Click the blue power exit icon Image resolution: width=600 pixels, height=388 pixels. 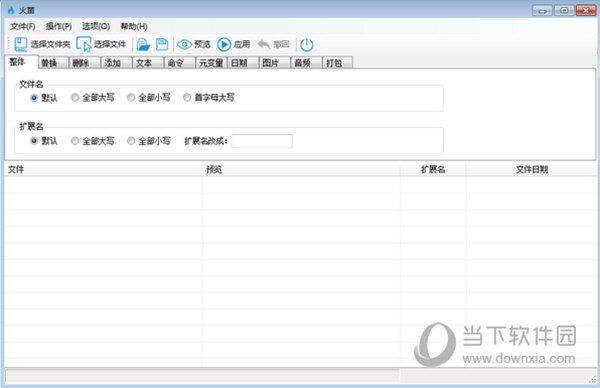307,44
